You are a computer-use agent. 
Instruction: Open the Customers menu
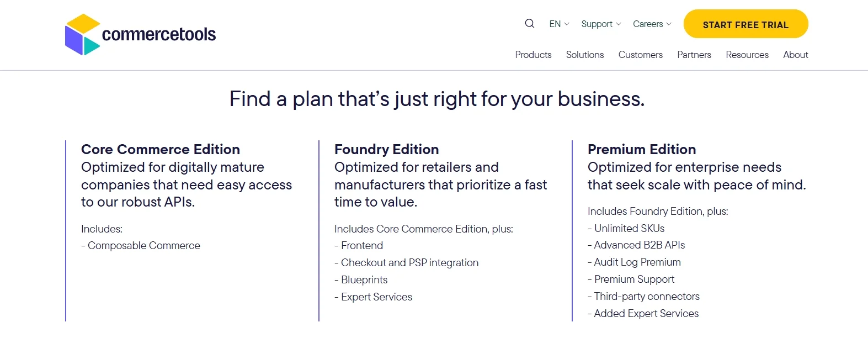(x=641, y=55)
